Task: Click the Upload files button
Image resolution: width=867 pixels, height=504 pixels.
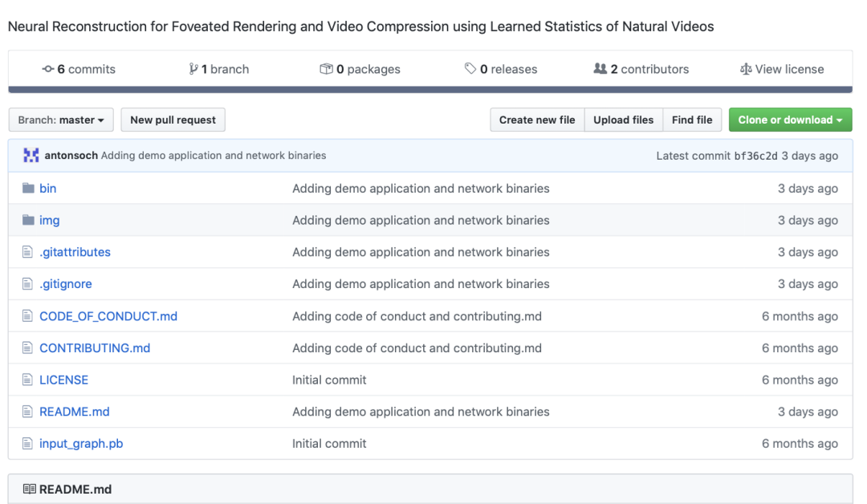Action: tap(623, 120)
